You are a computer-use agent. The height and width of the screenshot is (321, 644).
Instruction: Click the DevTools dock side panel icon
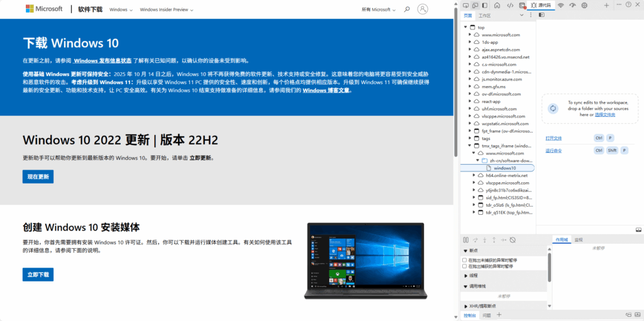point(485,5)
